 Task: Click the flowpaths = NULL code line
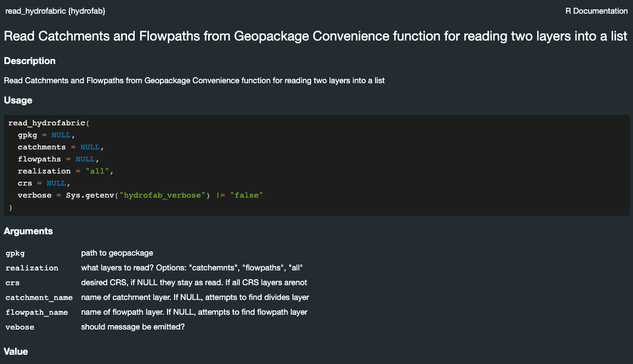pos(59,159)
